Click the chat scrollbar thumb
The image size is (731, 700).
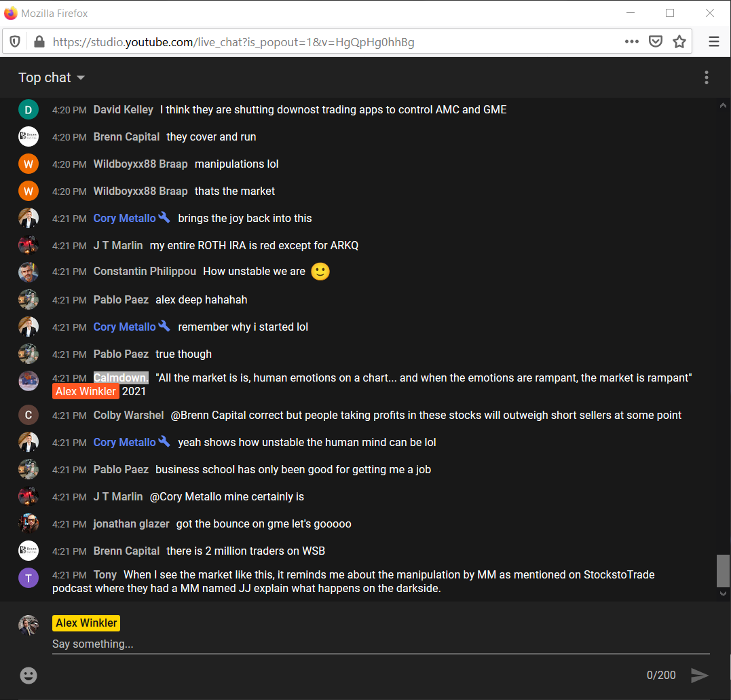(x=723, y=570)
